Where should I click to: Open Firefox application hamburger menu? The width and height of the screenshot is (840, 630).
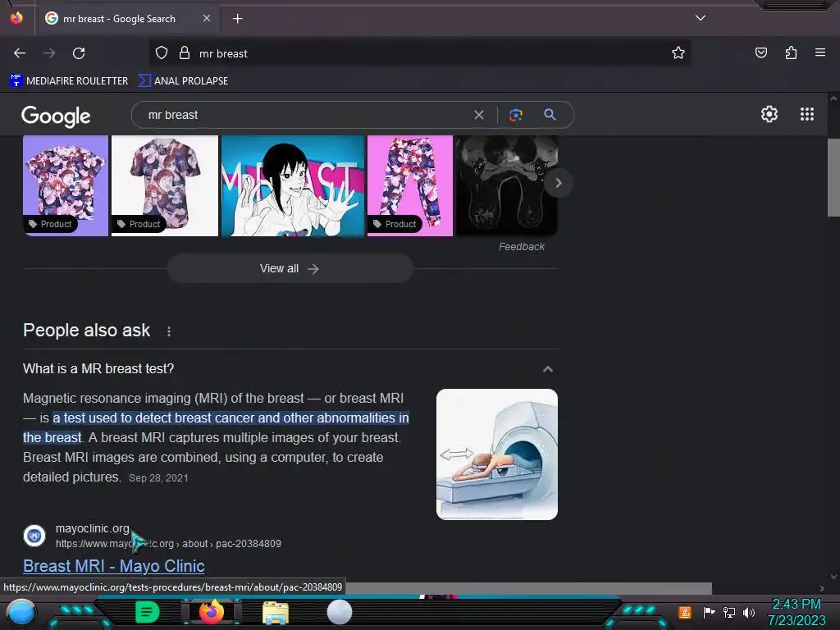[x=820, y=52]
